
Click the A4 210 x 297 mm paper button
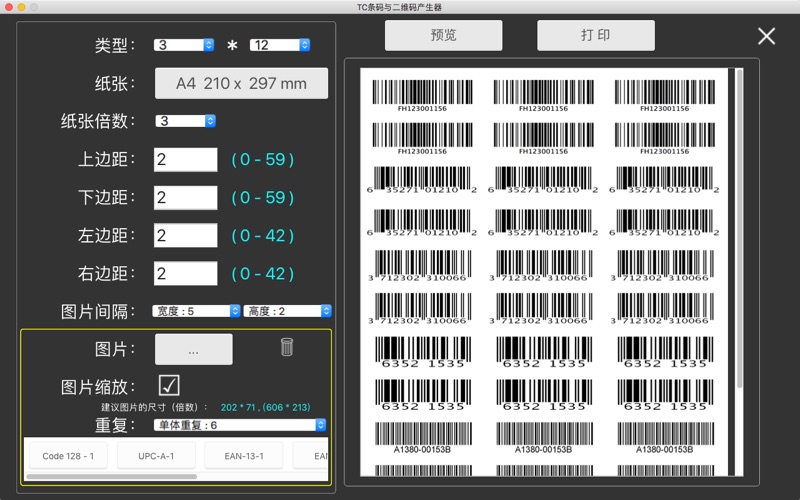coord(241,83)
